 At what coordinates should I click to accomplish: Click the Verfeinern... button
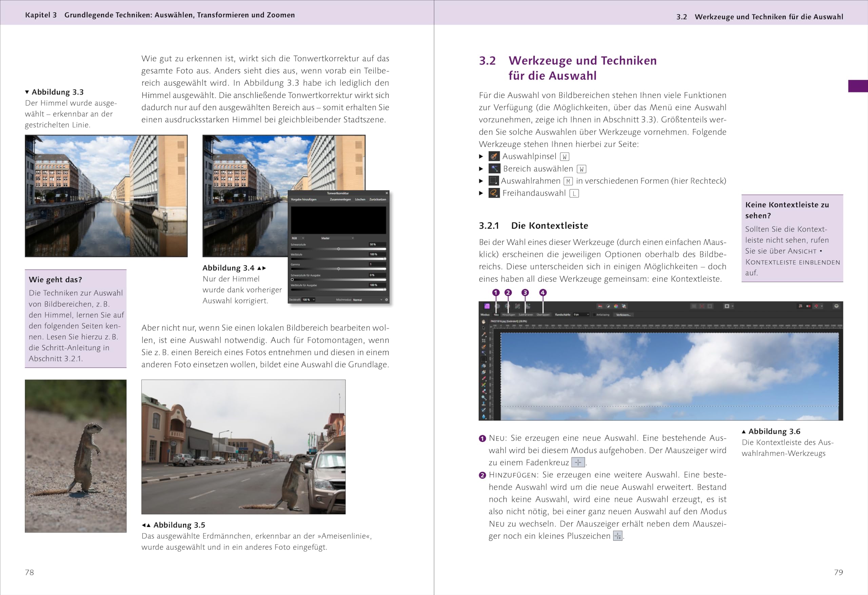click(x=624, y=315)
